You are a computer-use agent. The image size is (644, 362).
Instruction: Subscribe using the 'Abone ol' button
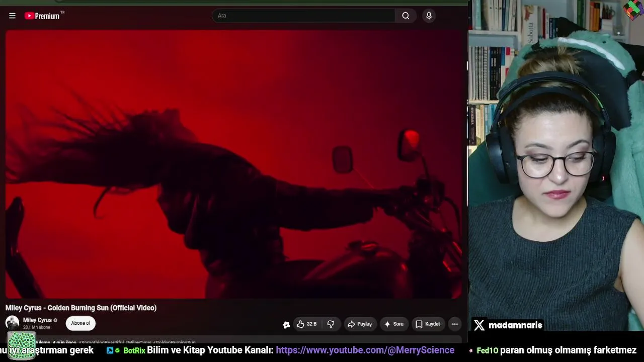click(80, 323)
